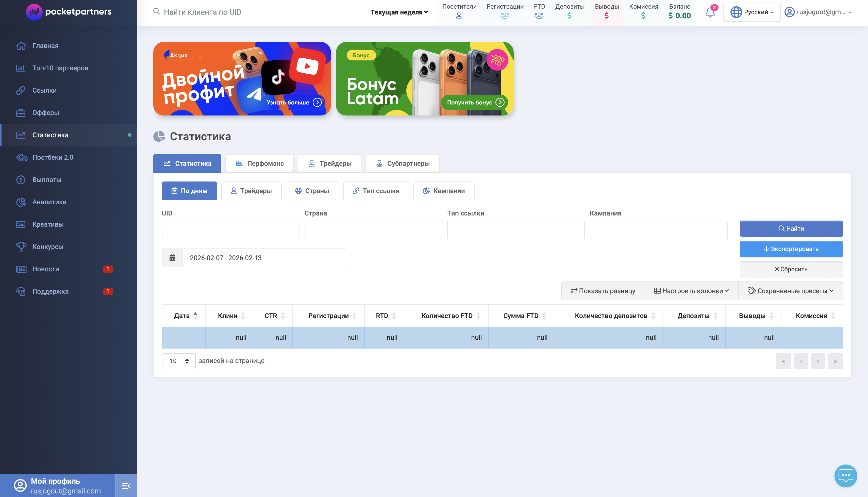
Task: Click the Выплаты dollar badge icon
Action: (21, 179)
